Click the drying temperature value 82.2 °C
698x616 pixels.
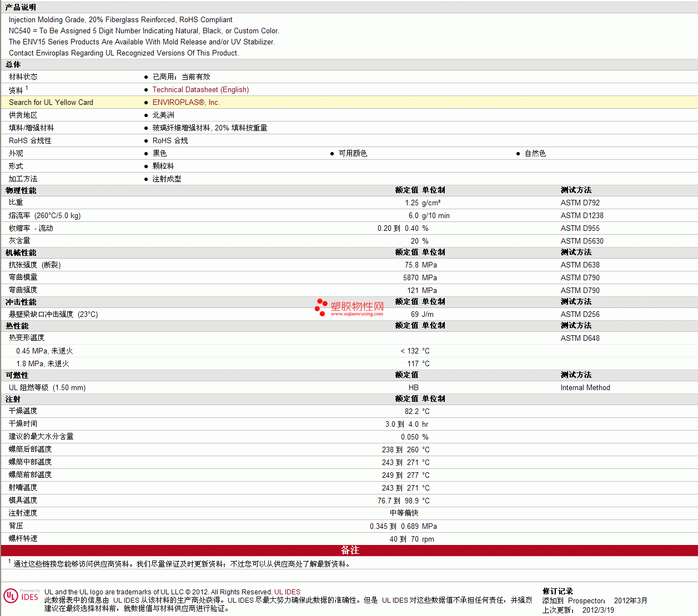click(x=417, y=411)
